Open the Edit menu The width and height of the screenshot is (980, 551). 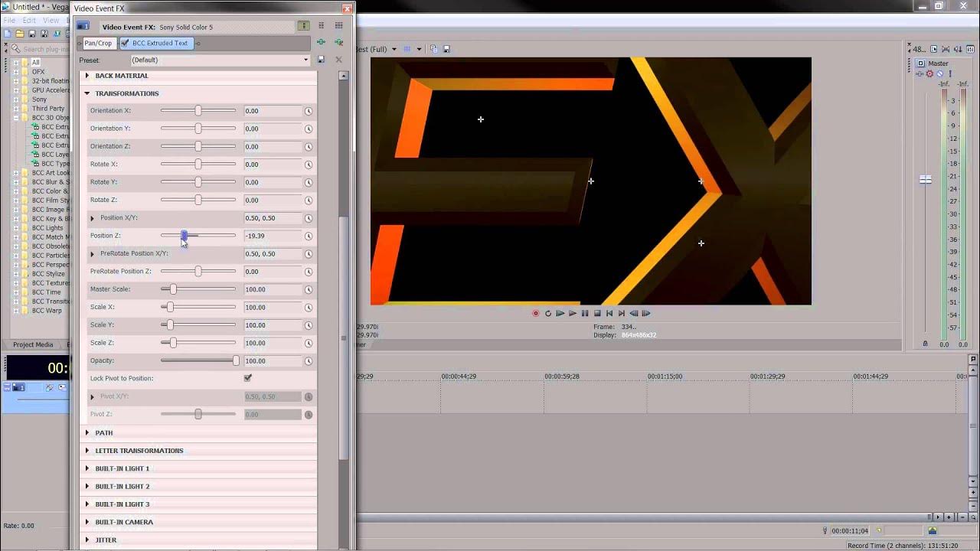point(29,20)
